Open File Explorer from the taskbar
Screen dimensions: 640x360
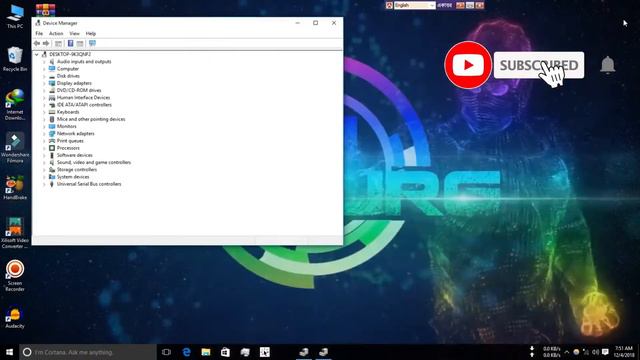[206, 352]
